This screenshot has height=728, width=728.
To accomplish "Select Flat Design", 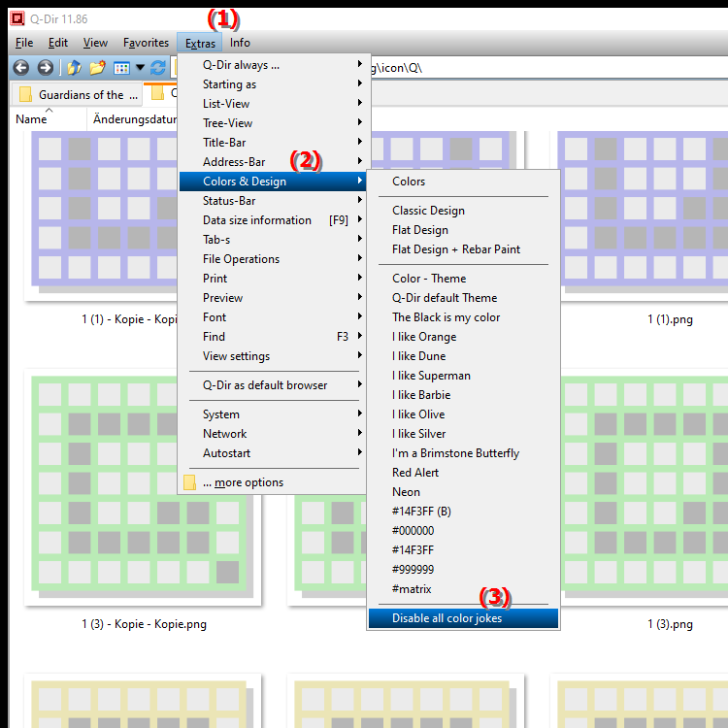I will coord(463,230).
